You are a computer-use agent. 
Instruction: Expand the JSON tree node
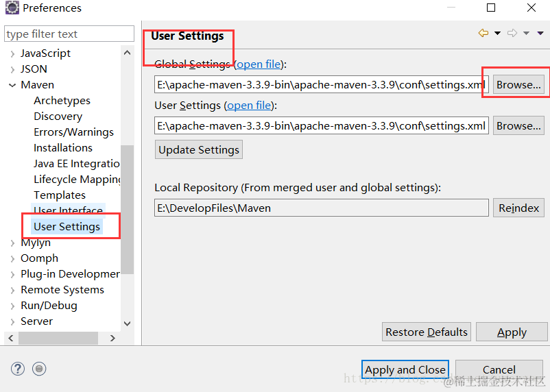point(12,69)
